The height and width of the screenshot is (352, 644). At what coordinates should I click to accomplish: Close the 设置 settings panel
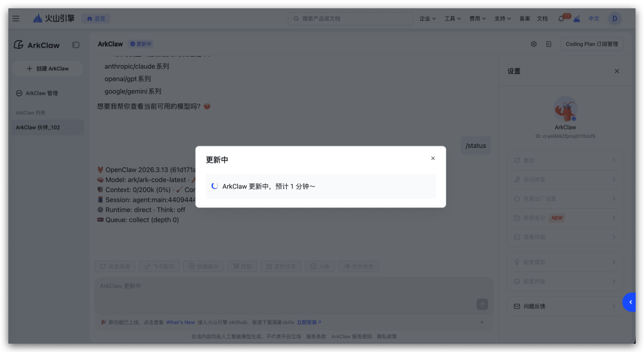[x=617, y=71]
